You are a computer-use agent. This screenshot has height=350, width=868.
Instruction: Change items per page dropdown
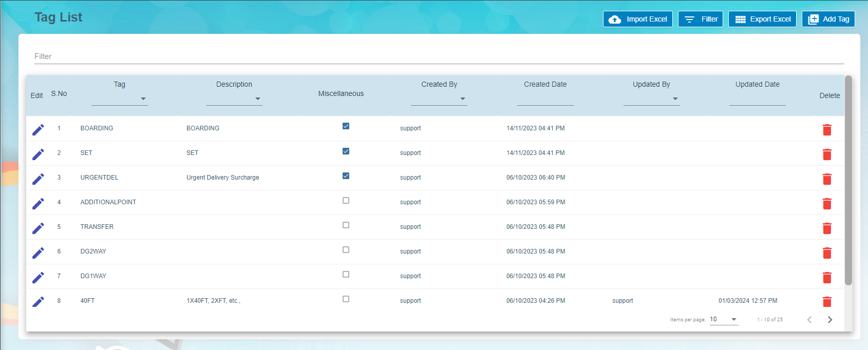[724, 319]
